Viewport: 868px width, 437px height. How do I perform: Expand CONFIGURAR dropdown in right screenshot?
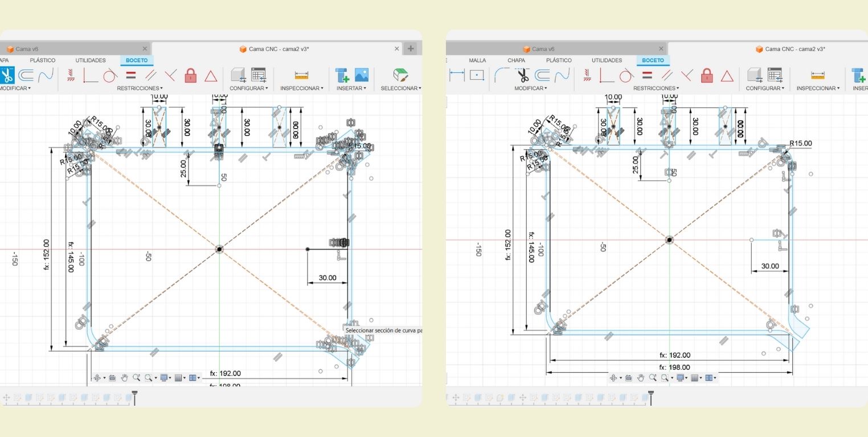coord(765,88)
